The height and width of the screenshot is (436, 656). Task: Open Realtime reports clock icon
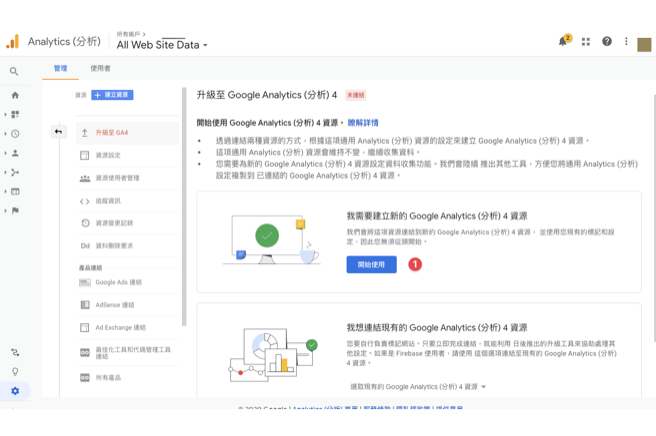[15, 134]
